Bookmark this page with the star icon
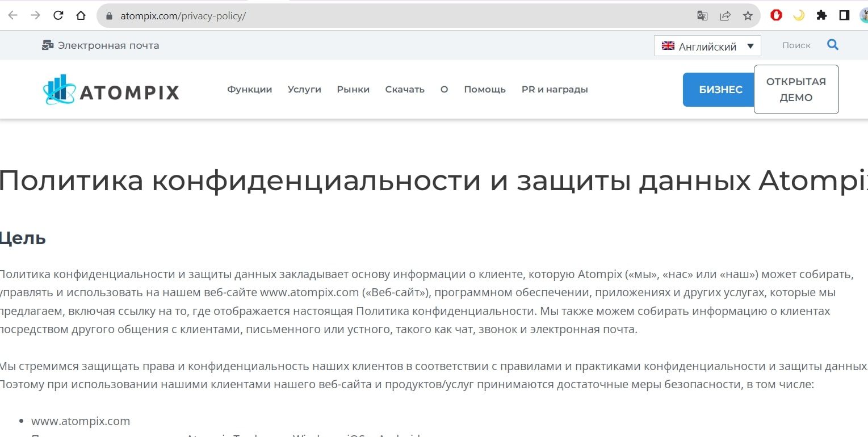The image size is (868, 437). pyautogui.click(x=748, y=16)
